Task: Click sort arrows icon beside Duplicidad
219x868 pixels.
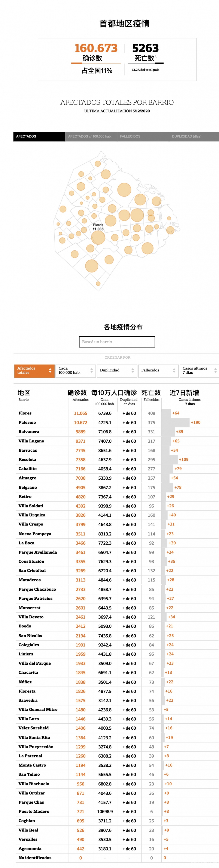Action: pos(133,370)
